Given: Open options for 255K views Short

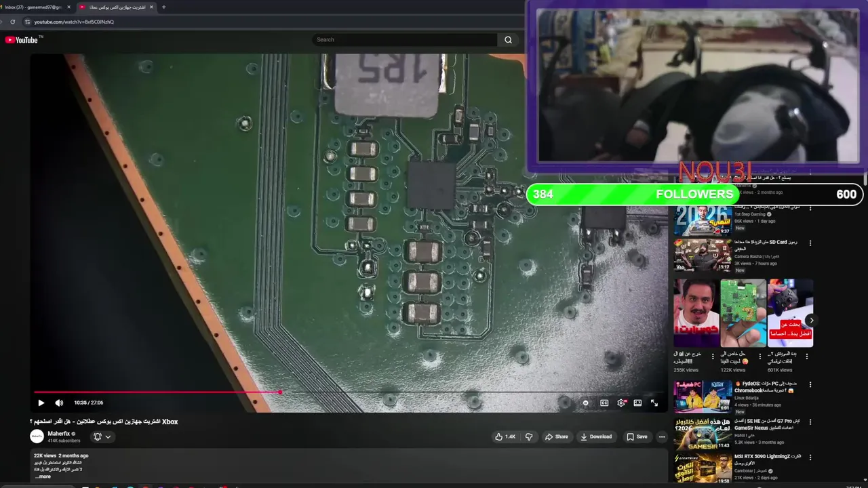Looking at the screenshot, I should point(713,356).
